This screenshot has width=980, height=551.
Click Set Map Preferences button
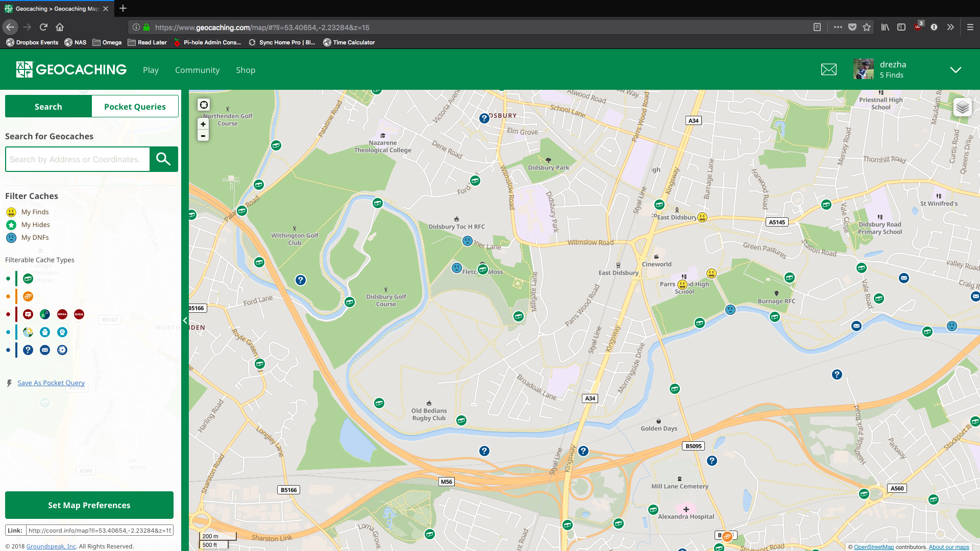89,505
